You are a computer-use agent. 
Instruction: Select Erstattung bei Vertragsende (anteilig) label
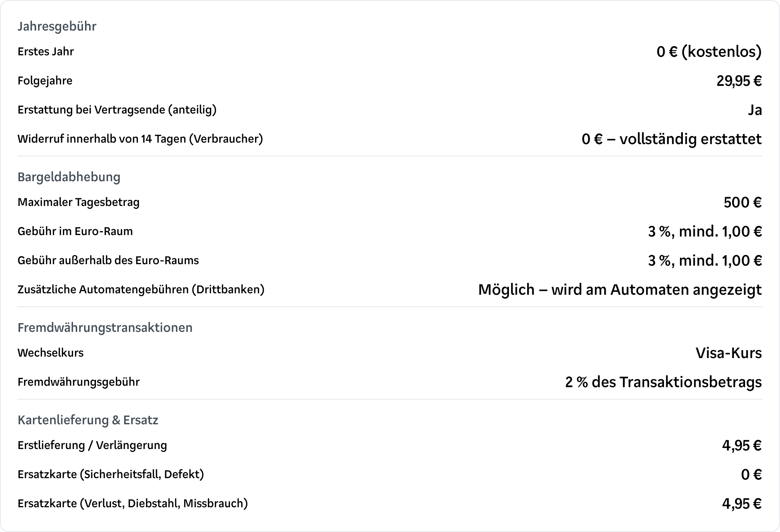117,110
